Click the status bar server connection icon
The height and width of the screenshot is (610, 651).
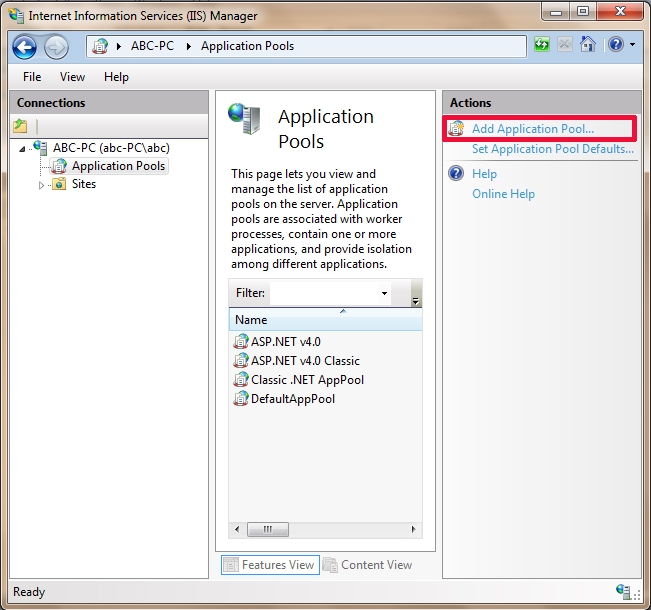point(623,592)
